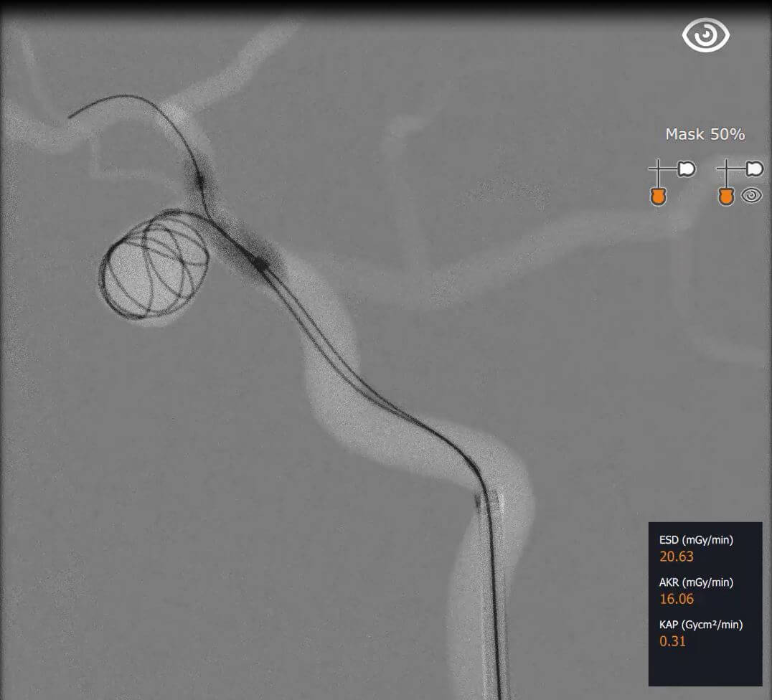Click the white balloon symbol on left injector icon
This screenshot has height=700, width=772.
tap(687, 168)
